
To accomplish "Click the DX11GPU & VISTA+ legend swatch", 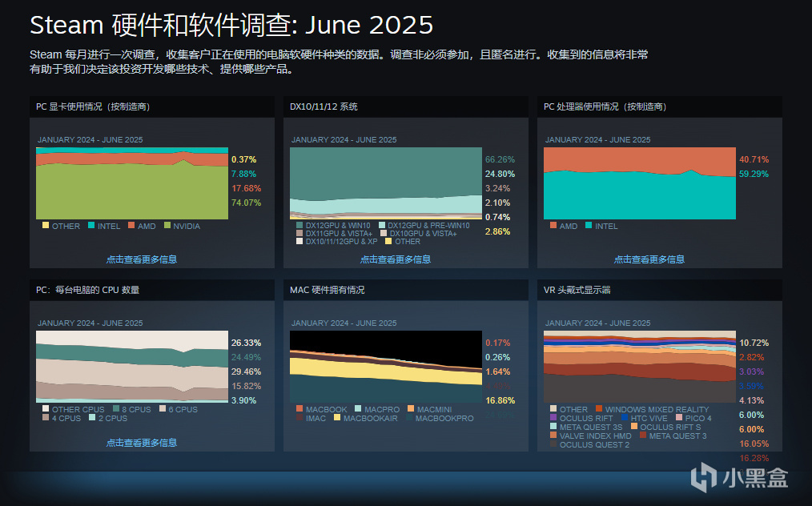I will click(x=299, y=233).
